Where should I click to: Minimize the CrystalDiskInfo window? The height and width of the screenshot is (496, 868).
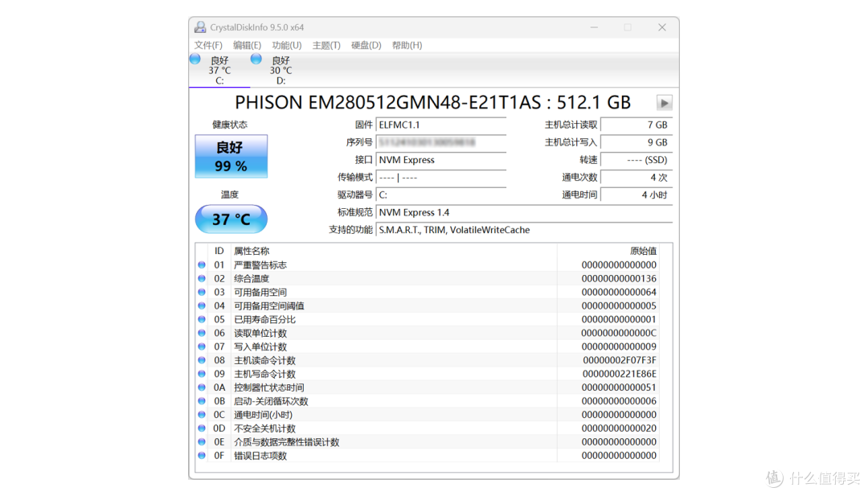tap(594, 27)
